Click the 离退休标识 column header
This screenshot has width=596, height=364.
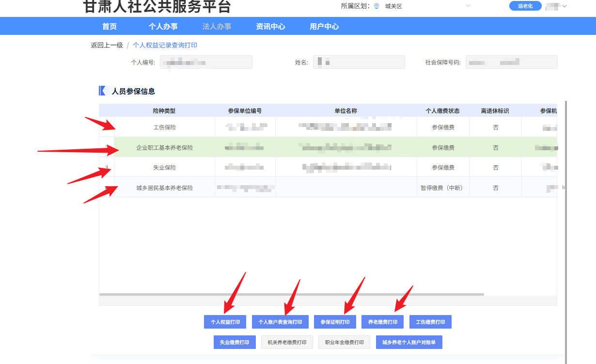[495, 111]
